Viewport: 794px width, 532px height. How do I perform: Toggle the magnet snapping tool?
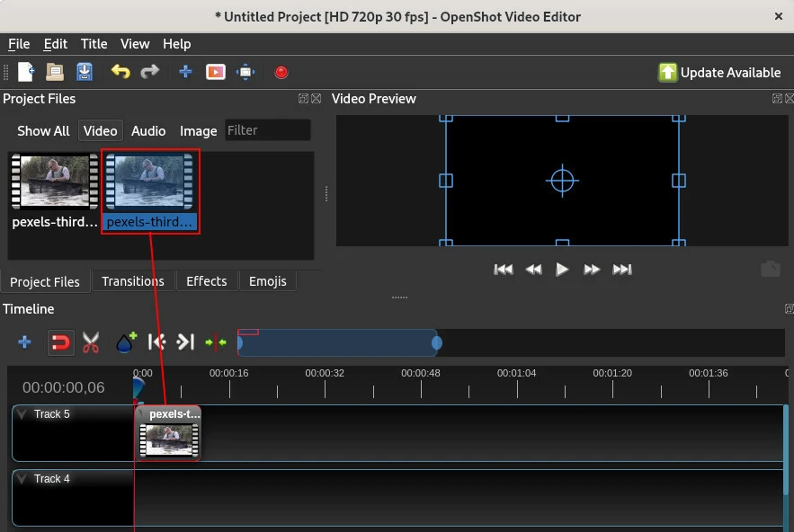(60, 342)
